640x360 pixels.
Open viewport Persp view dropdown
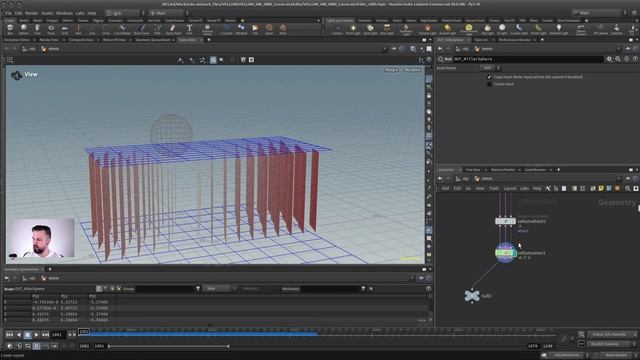point(391,70)
